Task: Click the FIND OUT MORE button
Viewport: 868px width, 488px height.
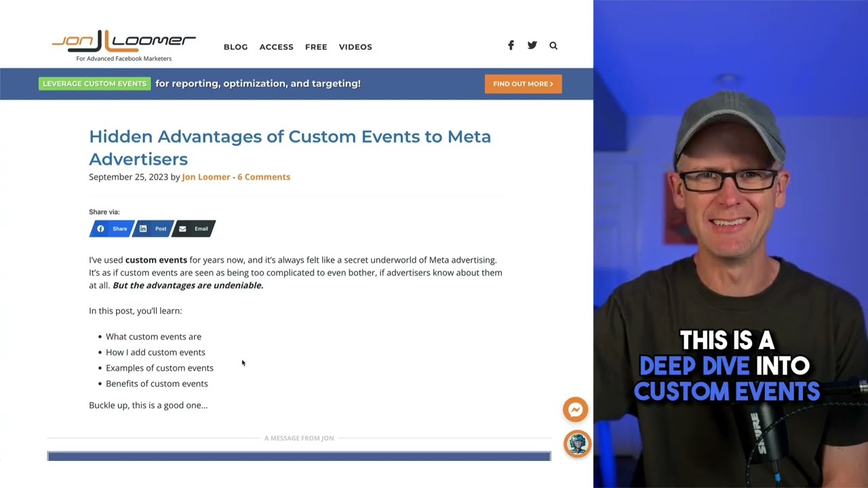Action: [x=523, y=84]
